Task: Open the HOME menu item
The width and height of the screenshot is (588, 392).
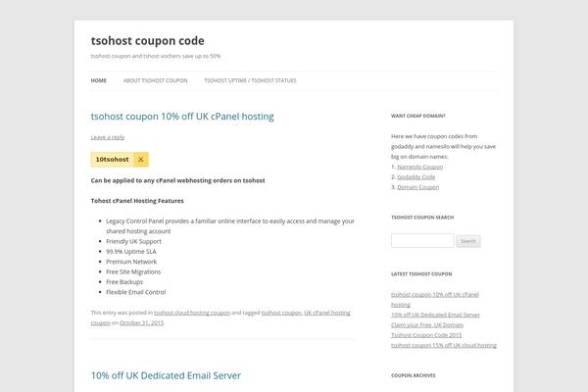Action: 99,80
